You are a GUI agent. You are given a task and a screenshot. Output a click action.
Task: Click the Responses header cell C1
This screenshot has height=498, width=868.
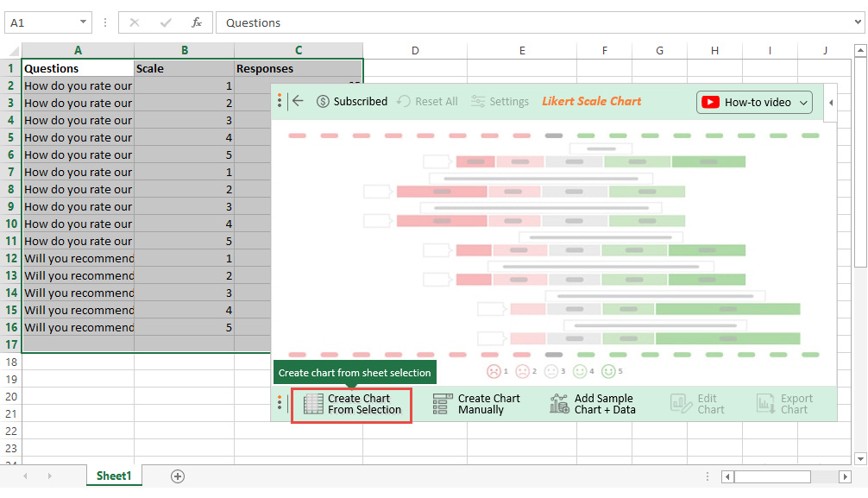(x=299, y=69)
